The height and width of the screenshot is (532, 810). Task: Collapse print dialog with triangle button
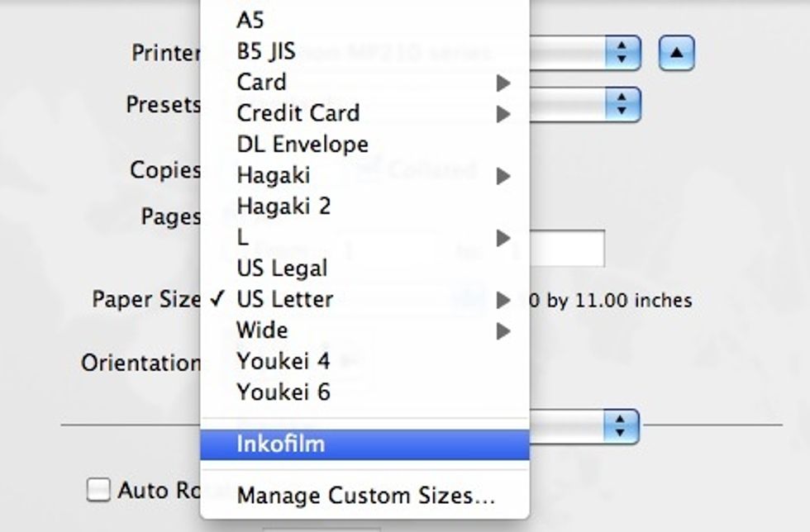(676, 54)
